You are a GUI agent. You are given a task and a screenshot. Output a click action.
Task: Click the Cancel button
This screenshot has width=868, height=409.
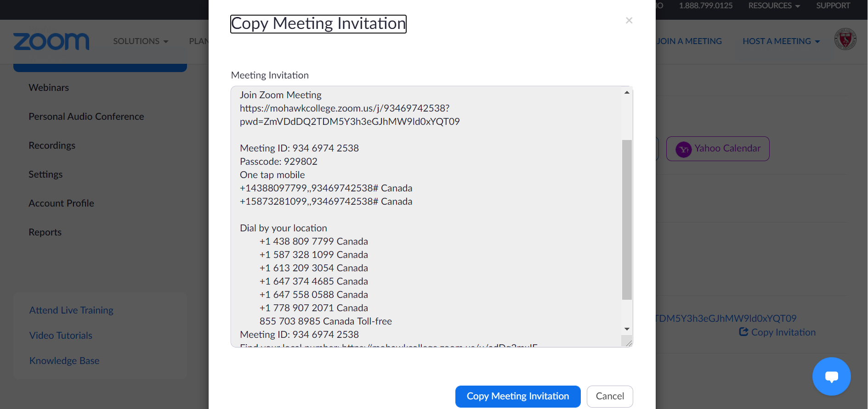(x=610, y=396)
